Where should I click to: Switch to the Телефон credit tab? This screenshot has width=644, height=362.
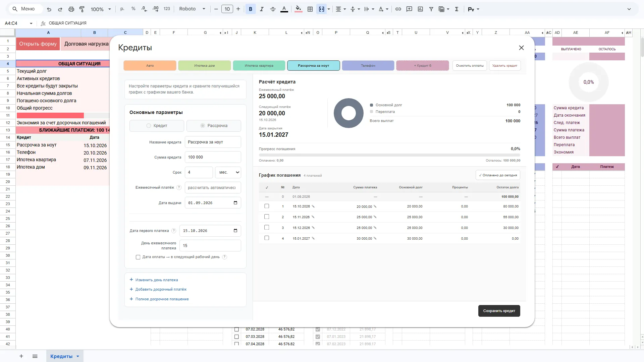point(368,66)
